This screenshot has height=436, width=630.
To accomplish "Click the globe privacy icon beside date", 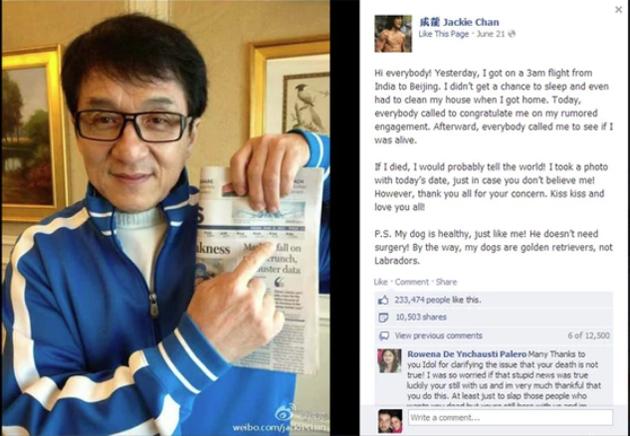I will click(x=511, y=34).
